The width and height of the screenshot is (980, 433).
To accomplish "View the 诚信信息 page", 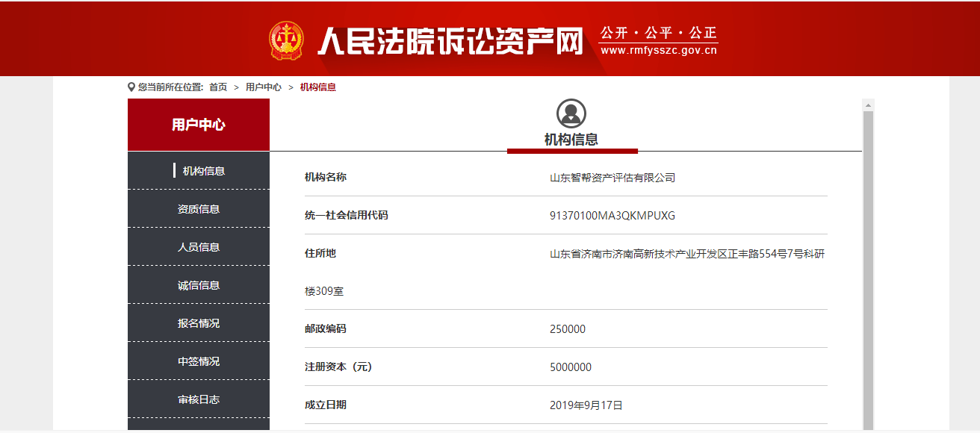I will (x=199, y=285).
